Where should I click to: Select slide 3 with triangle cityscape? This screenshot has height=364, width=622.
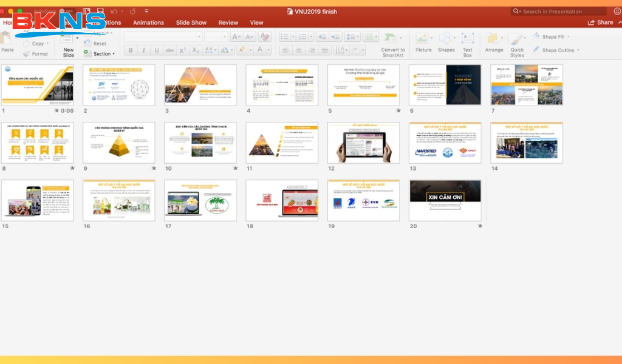[200, 85]
